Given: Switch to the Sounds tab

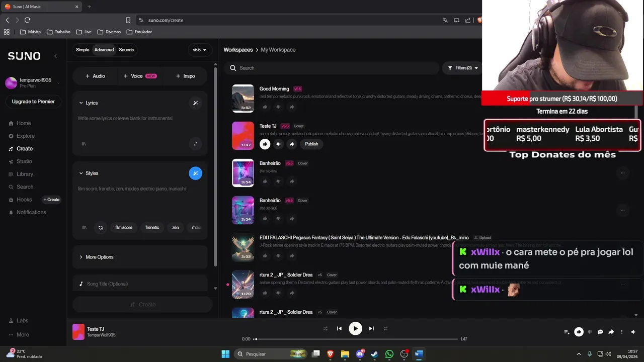Looking at the screenshot, I should click(x=126, y=50).
